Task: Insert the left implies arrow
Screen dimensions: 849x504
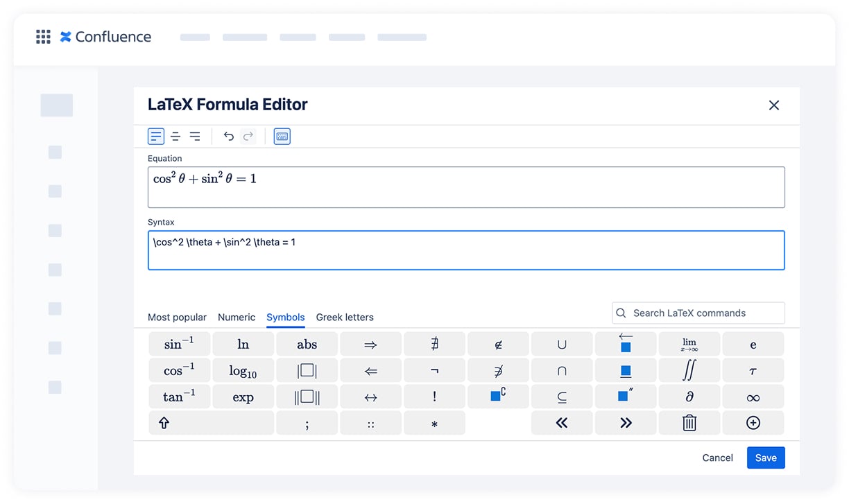Action: [x=370, y=370]
